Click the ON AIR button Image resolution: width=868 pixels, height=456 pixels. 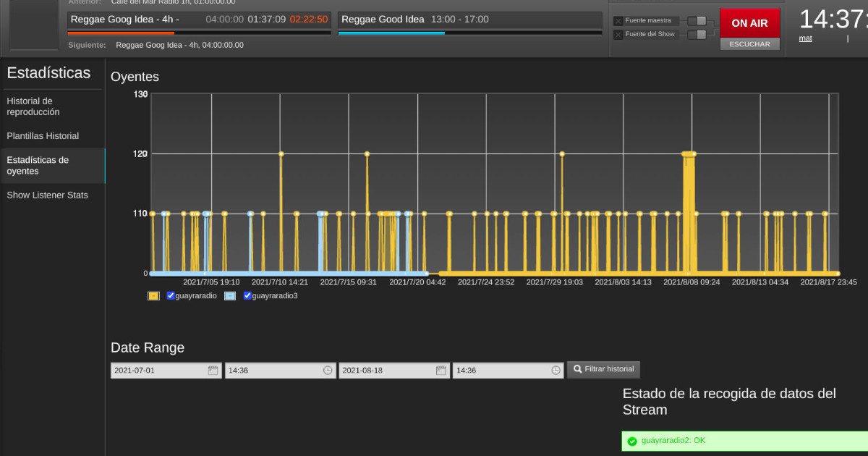[750, 23]
